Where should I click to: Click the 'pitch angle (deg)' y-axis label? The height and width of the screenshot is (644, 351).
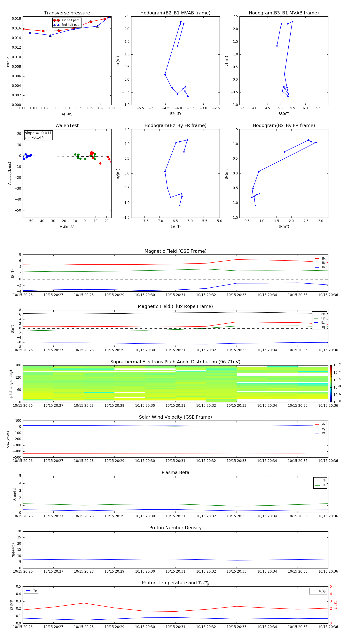click(11, 383)
